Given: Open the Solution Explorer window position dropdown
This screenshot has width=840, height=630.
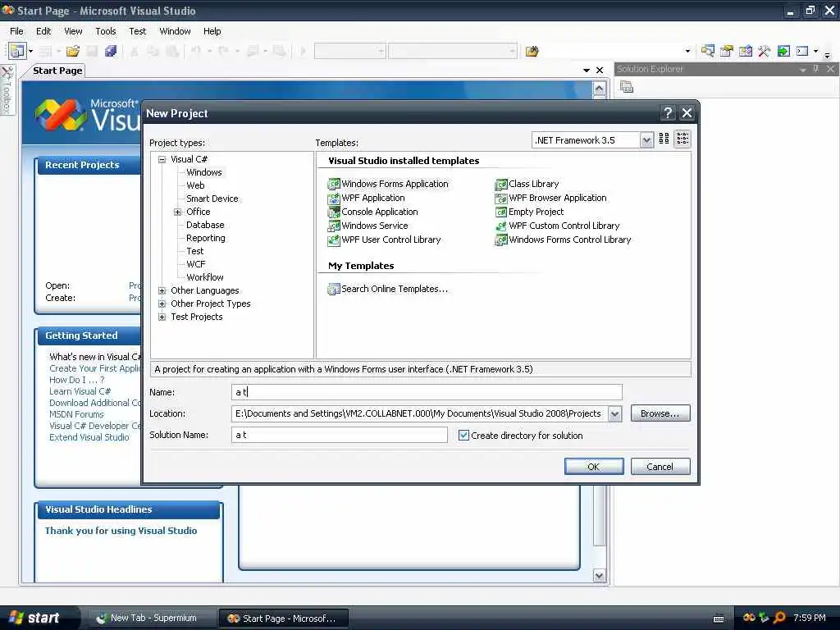Looking at the screenshot, I should tap(802, 70).
